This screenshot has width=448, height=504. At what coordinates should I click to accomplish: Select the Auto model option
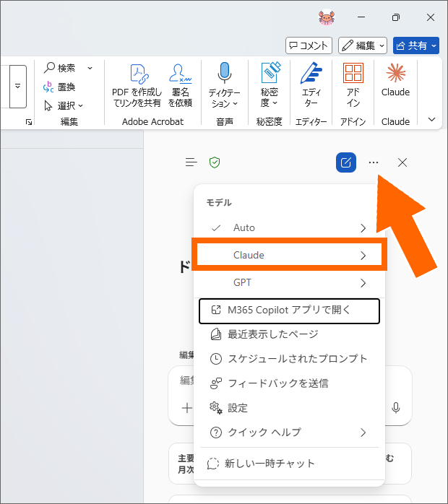[x=288, y=228]
